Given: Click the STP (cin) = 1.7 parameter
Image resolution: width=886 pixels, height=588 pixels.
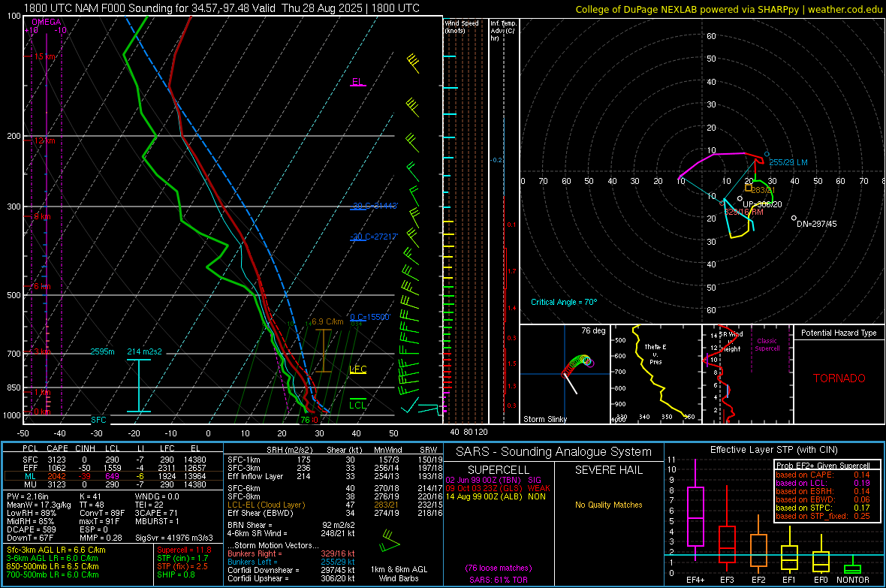Looking at the screenshot, I should tap(182, 558).
